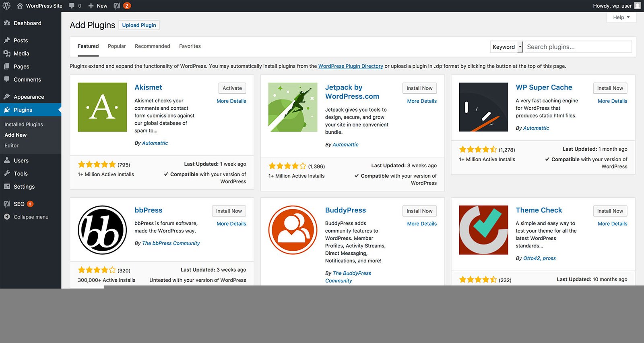Click the Tools wrench icon
The width and height of the screenshot is (644, 343).
tap(7, 173)
